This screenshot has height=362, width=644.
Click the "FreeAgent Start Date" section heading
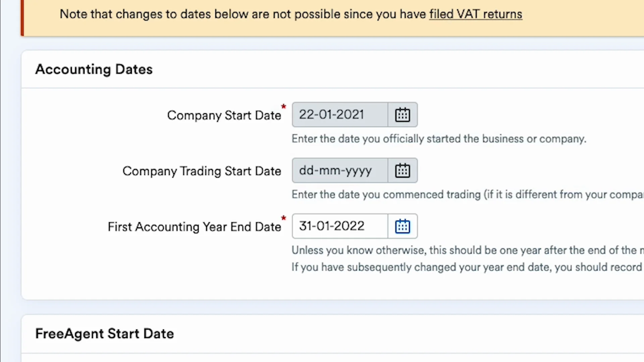[104, 334]
